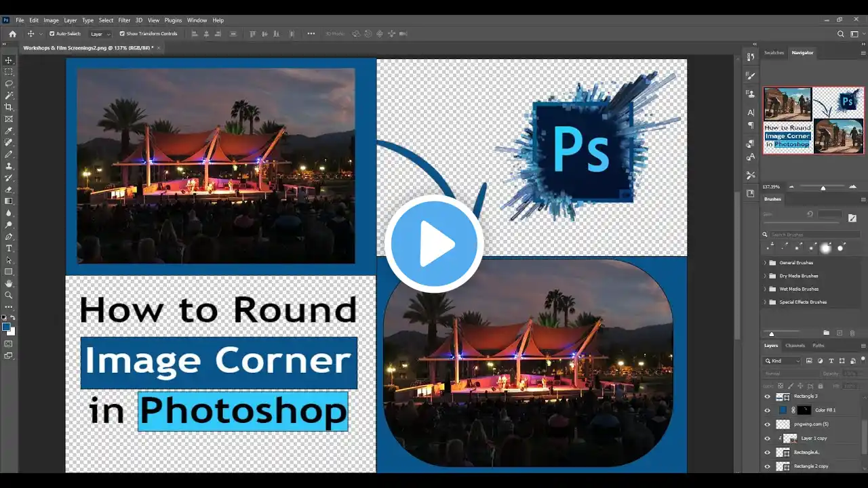
Task: Select the Eyedropper tool
Action: coord(9,131)
